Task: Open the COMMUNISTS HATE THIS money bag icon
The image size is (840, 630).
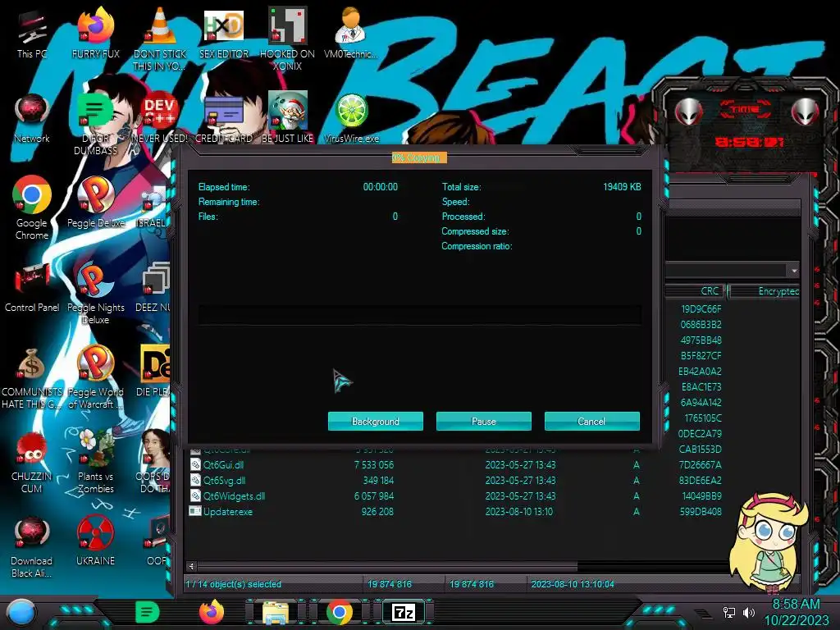Action: [x=32, y=378]
